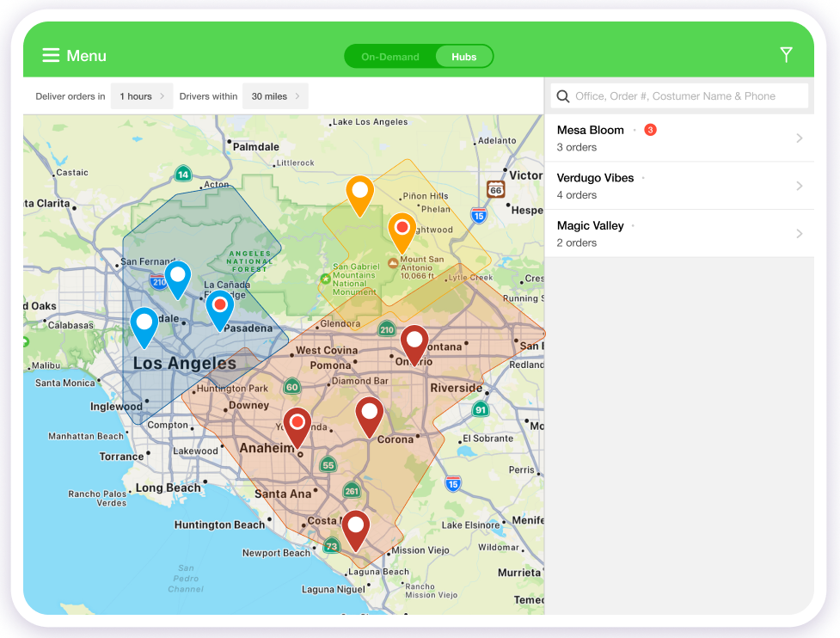Click the red pin above Corona

(x=370, y=414)
